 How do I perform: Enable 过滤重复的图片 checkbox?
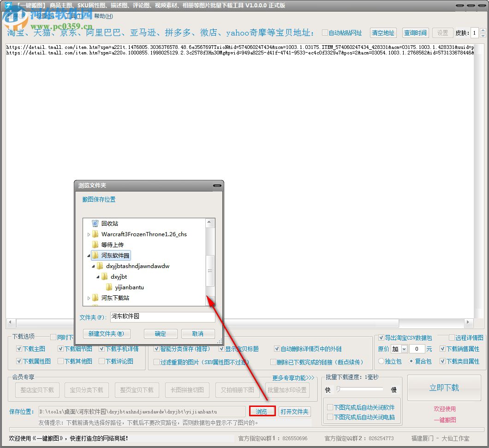pyautogui.click(x=156, y=362)
